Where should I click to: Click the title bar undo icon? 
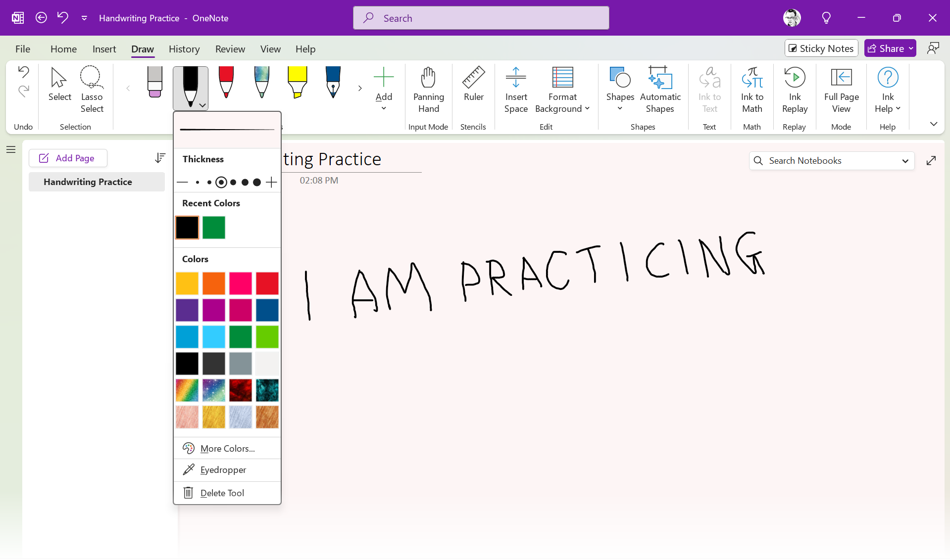[x=63, y=18]
